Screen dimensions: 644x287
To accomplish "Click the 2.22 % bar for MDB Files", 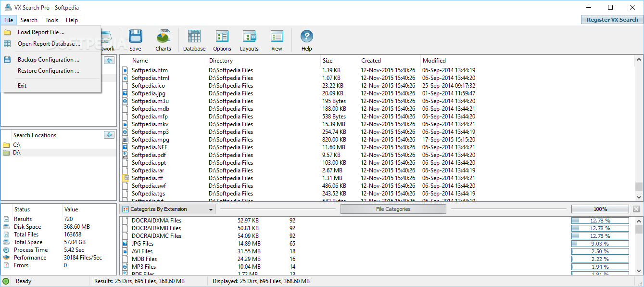I will tap(600, 259).
